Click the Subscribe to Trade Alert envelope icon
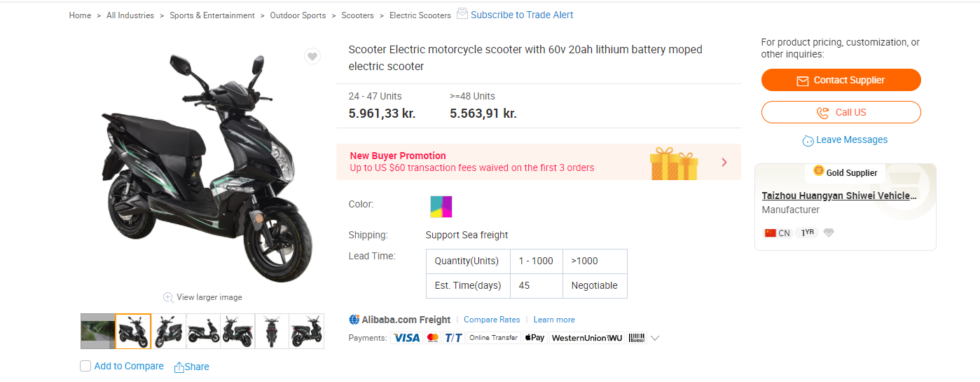The image size is (980, 382). pos(462,13)
